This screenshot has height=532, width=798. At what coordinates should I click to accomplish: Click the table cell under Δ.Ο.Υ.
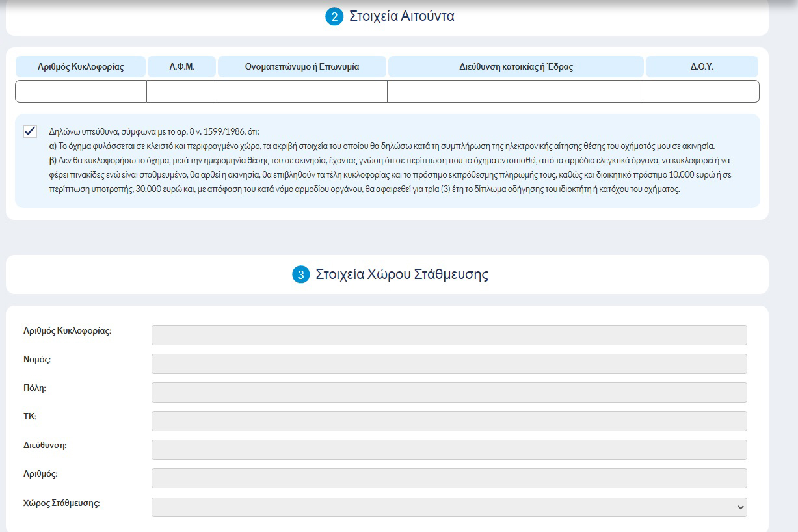702,92
